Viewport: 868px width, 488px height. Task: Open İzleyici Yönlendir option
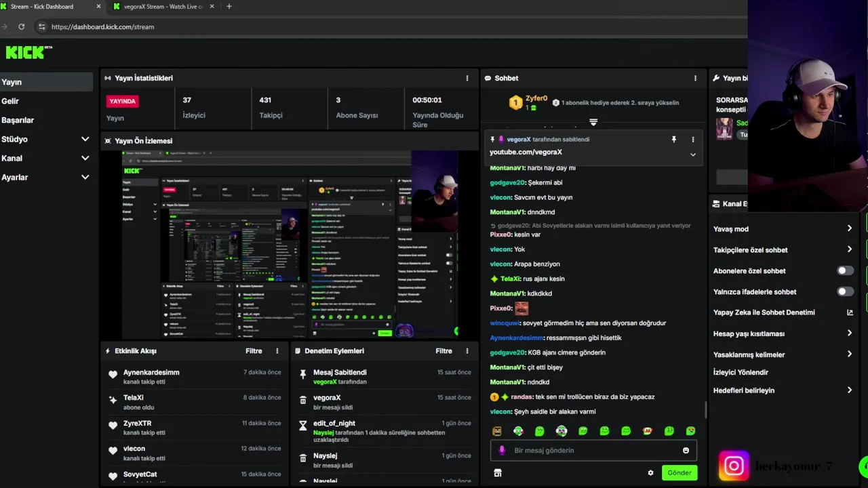741,372
